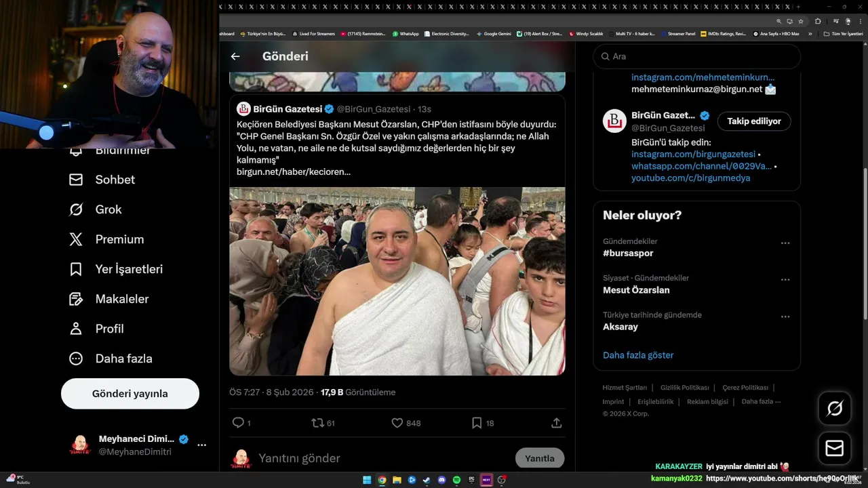
Task: Click the Ara search field
Action: point(697,56)
